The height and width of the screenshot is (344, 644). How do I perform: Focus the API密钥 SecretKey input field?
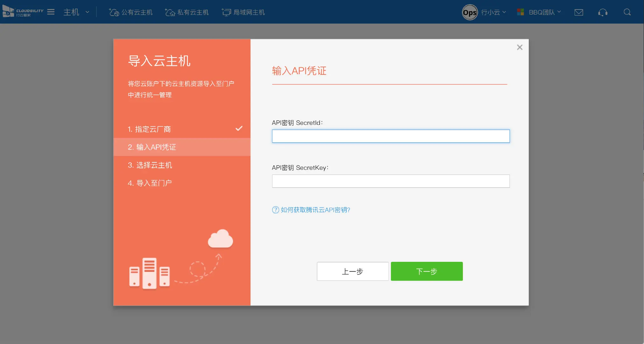point(391,181)
